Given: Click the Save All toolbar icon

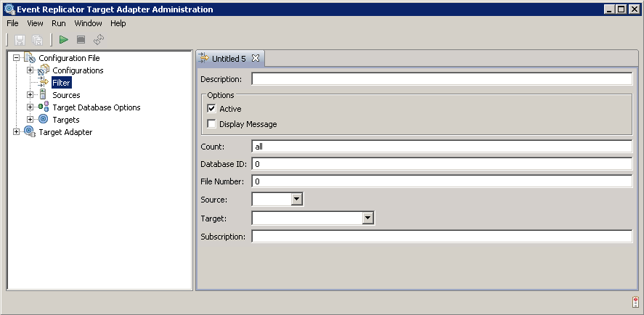Looking at the screenshot, I should [37, 39].
